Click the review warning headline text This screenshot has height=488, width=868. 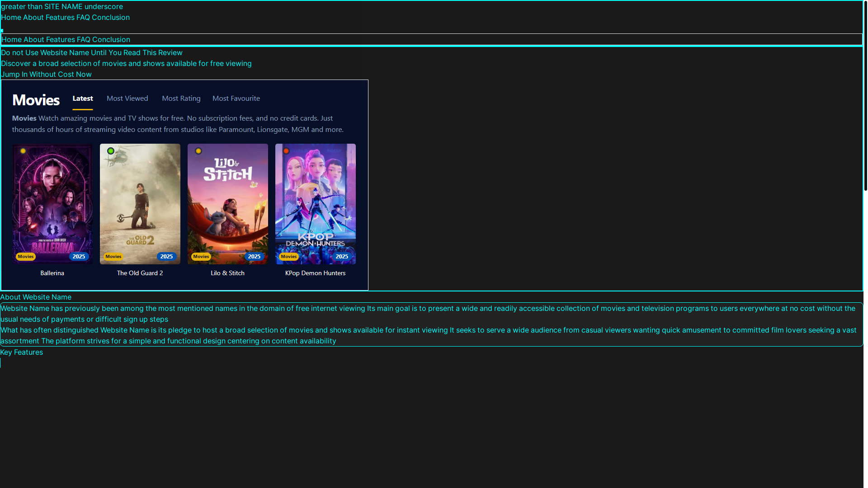(92, 52)
